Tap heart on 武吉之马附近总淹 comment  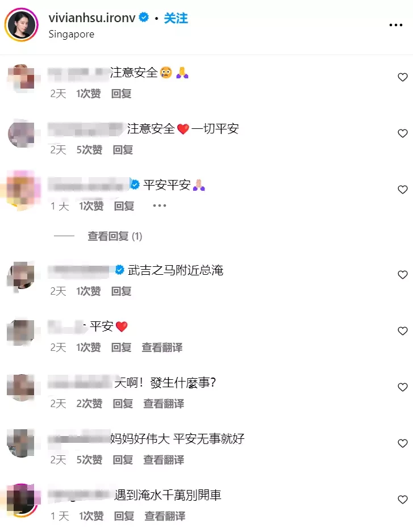click(402, 275)
